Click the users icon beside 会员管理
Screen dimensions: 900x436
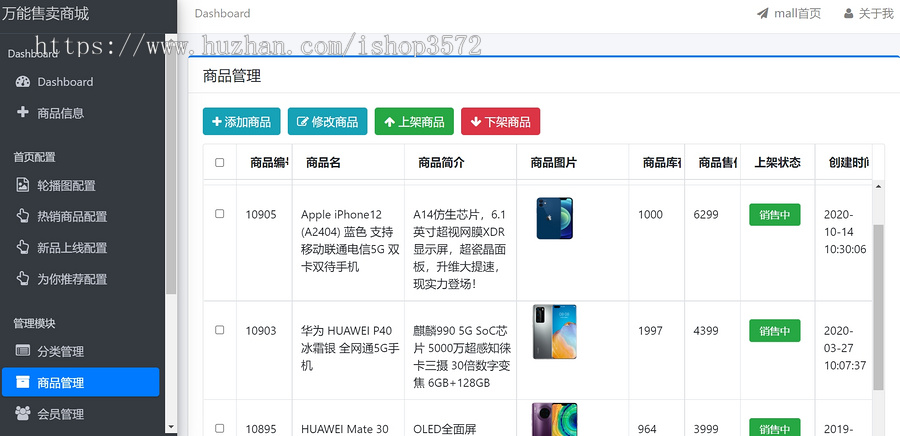[x=22, y=413]
